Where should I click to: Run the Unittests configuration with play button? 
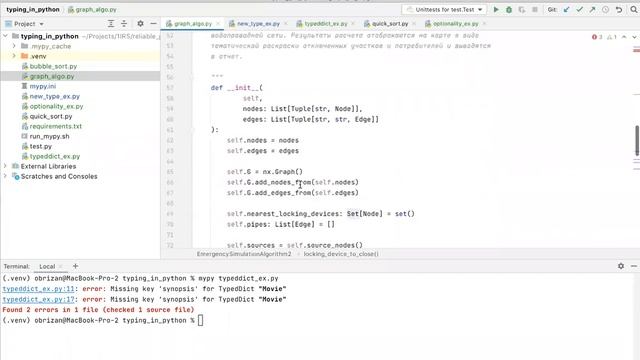point(496,9)
